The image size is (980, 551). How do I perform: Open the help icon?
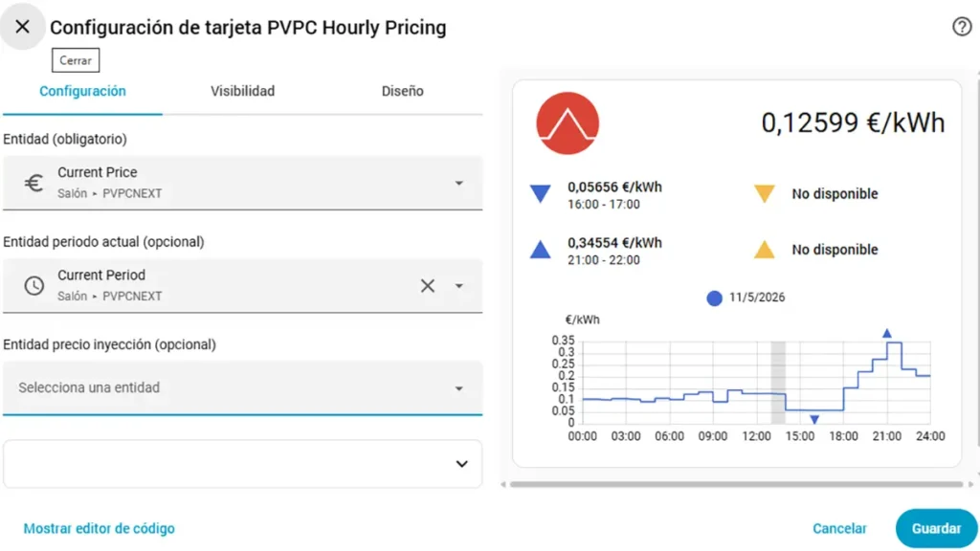tap(962, 26)
